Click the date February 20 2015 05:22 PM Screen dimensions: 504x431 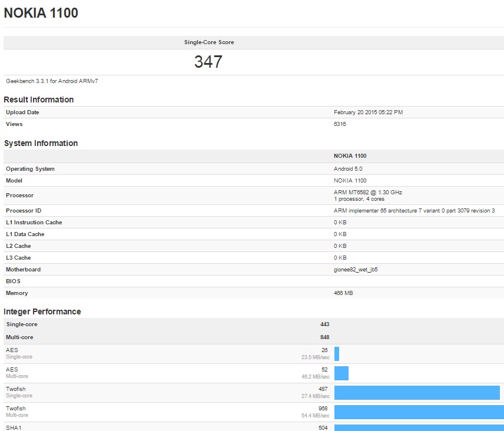click(x=369, y=112)
